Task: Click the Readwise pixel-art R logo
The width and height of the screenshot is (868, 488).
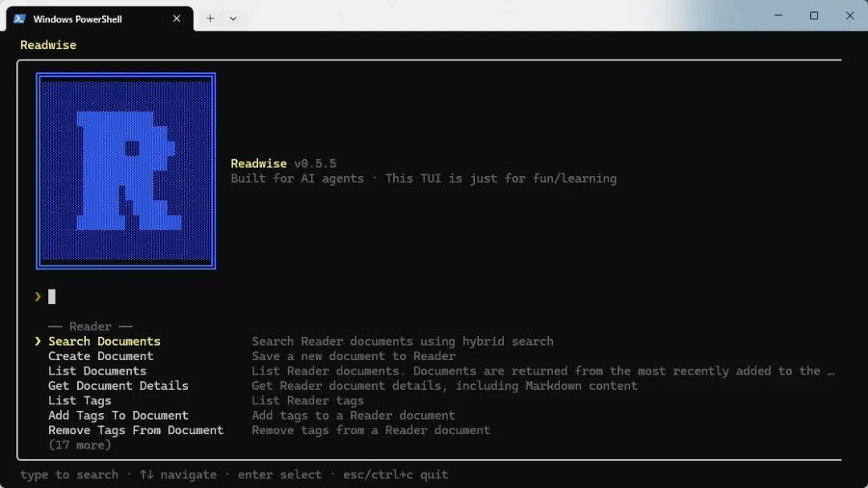Action: click(x=126, y=170)
